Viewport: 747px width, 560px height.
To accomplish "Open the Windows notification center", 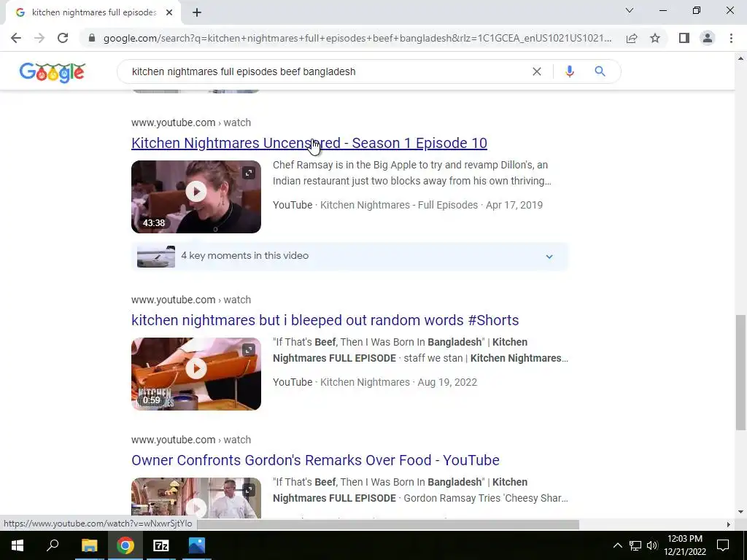I will tap(723, 545).
